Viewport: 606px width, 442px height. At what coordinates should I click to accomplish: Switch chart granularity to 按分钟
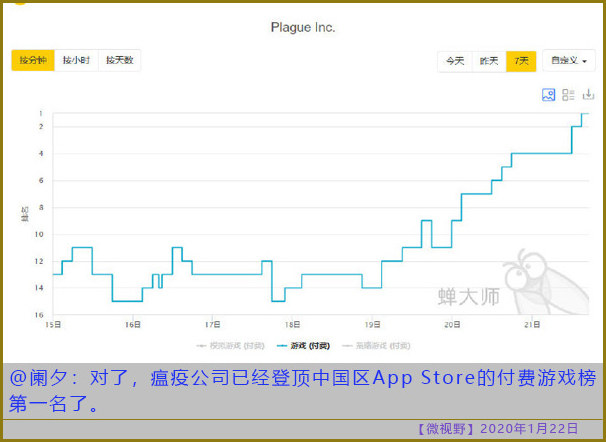(33, 60)
